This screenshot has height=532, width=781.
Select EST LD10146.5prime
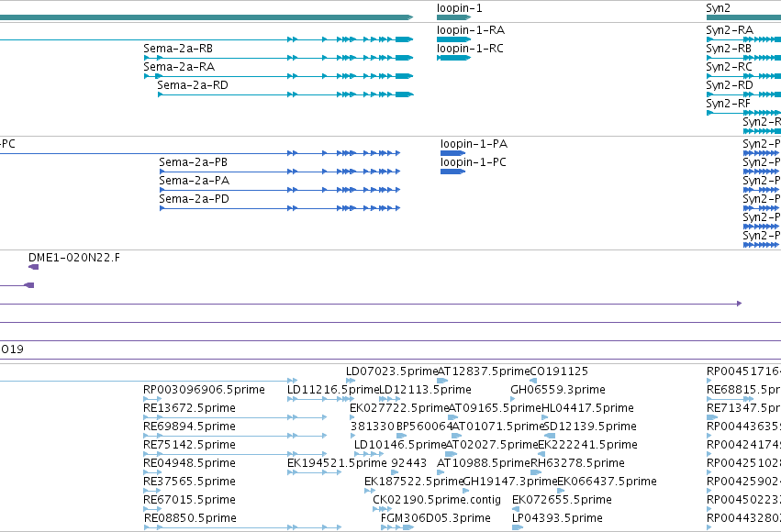coord(400,446)
